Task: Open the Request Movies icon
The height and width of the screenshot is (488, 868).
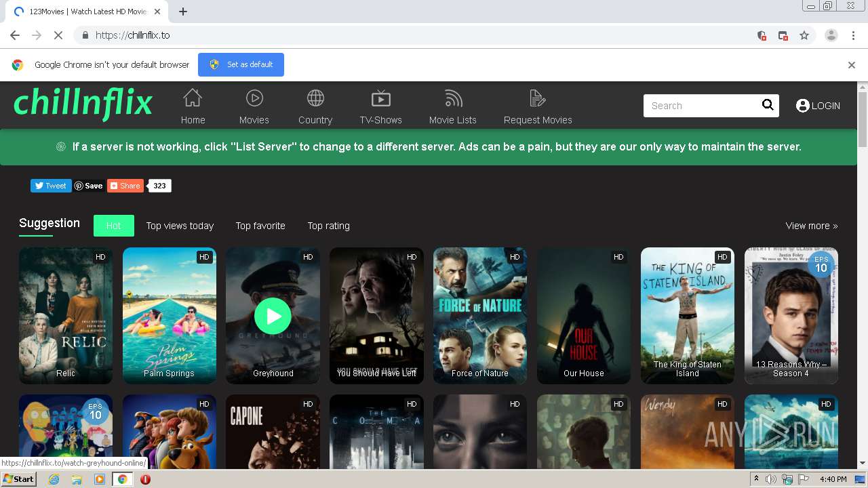Action: pos(538,98)
